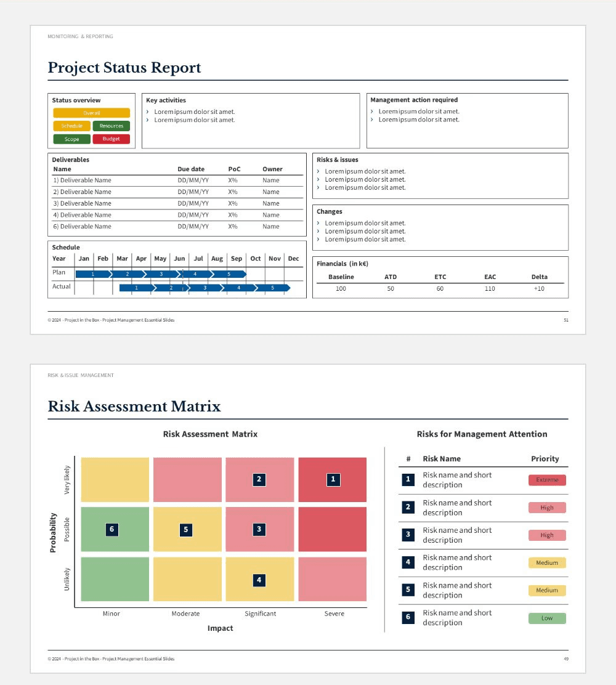616x685 pixels.
Task: Click the Low priority label
Action: (547, 618)
